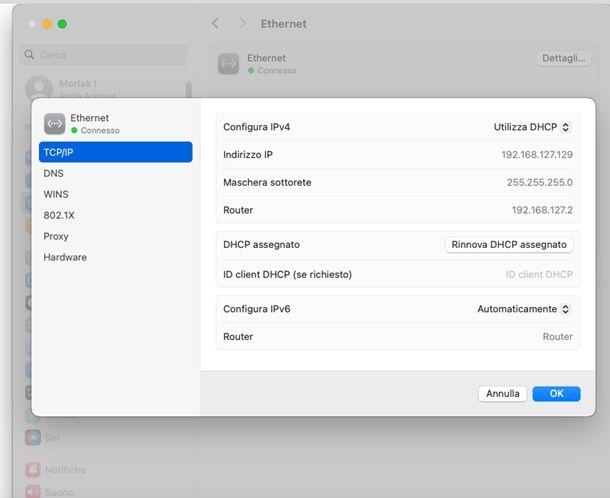Switch to the WINS tab
Image resolution: width=610 pixels, height=498 pixels.
[x=56, y=194]
